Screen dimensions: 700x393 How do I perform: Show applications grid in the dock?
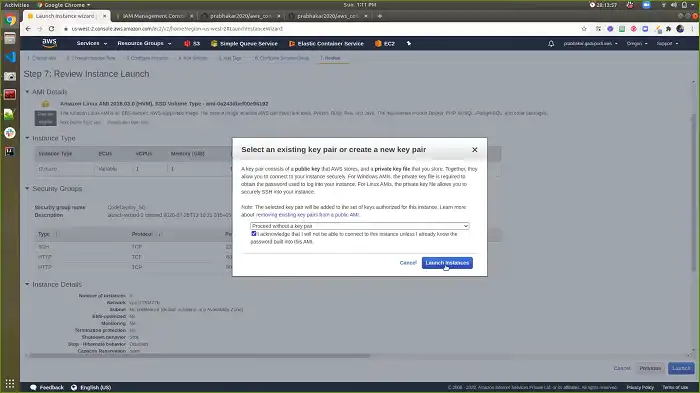click(10, 384)
